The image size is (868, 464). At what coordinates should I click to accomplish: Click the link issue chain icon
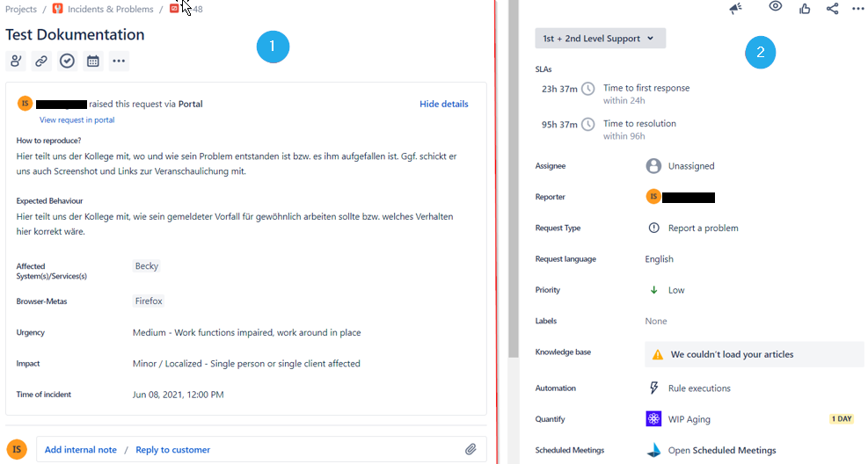coord(41,61)
